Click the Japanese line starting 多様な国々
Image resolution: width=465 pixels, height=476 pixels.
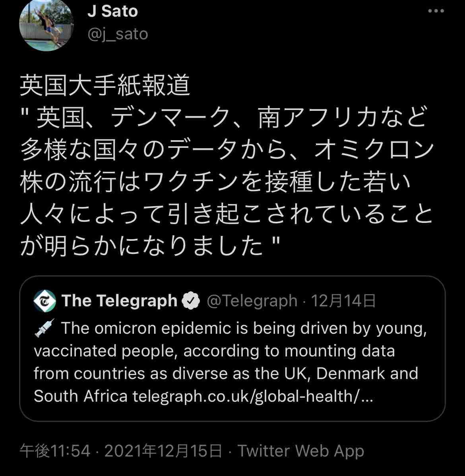[x=227, y=150]
